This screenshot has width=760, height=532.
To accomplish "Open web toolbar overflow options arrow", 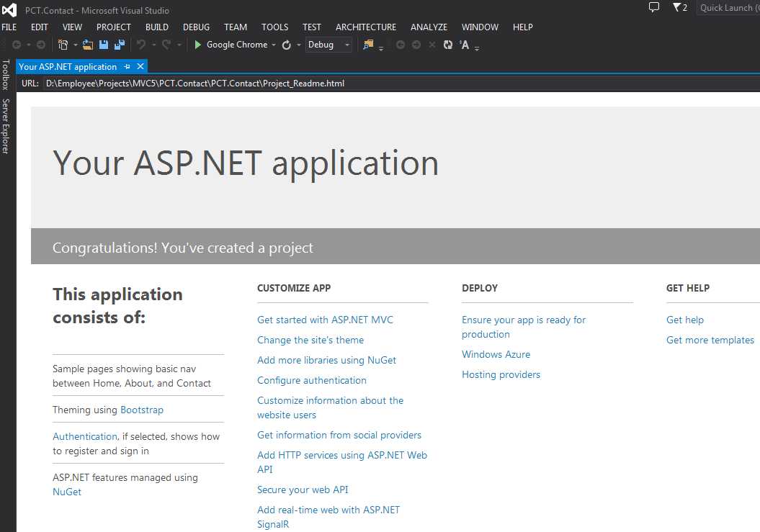I will tap(477, 48).
